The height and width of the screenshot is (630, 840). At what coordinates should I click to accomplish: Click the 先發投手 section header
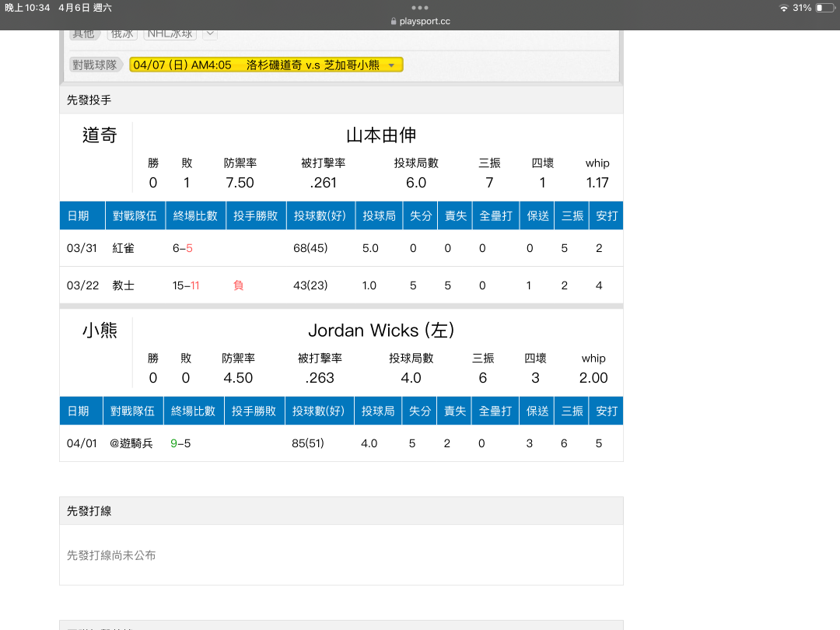pyautogui.click(x=341, y=100)
